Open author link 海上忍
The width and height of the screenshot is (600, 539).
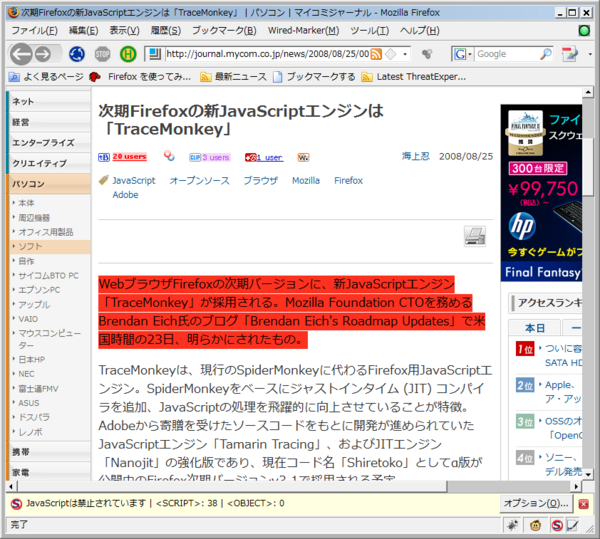pos(416,156)
